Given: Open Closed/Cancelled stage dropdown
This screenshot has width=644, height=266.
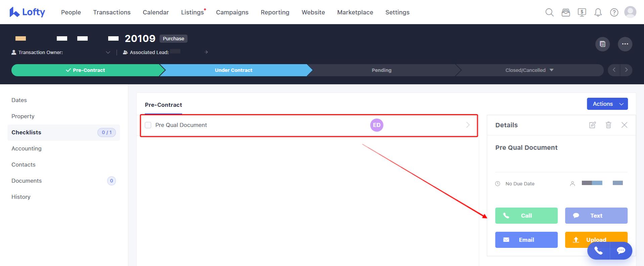Looking at the screenshot, I should pyautogui.click(x=551, y=70).
